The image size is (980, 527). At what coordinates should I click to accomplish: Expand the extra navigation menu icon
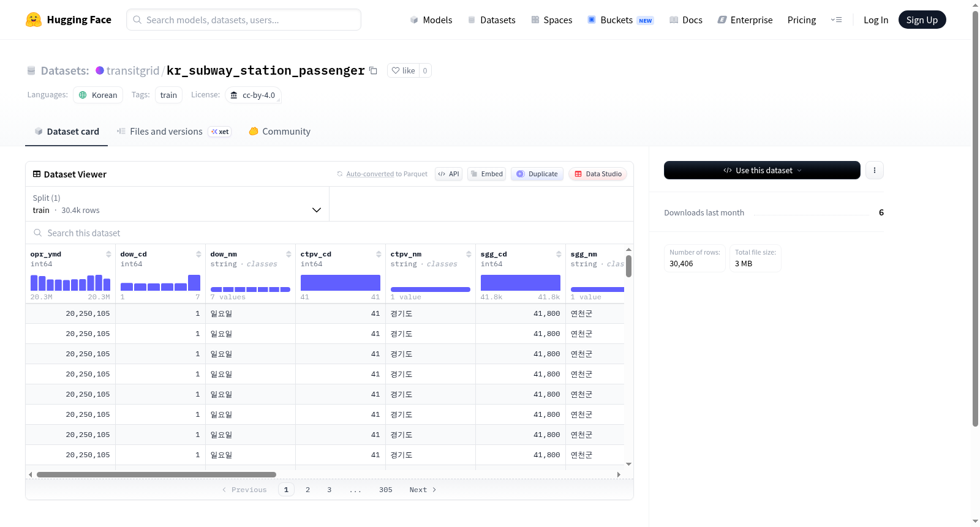(x=836, y=20)
